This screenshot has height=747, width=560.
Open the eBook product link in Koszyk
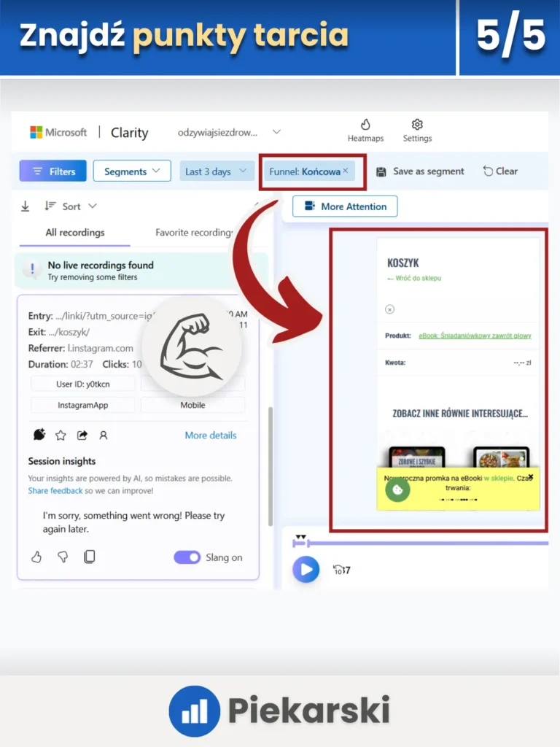[x=475, y=336]
